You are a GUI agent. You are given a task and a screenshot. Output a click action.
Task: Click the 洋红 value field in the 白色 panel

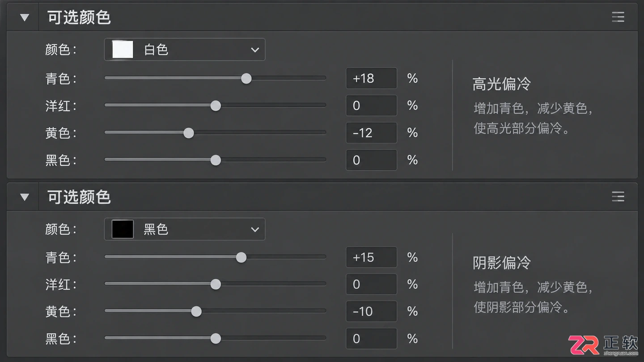pyautogui.click(x=371, y=106)
